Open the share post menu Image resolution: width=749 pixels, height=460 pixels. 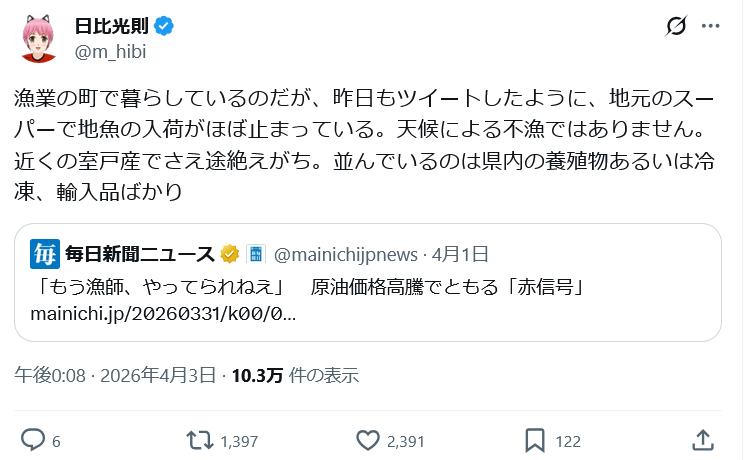coord(703,440)
